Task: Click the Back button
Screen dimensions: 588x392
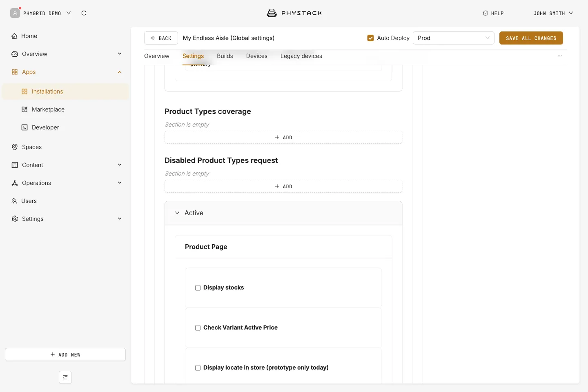Action: 161,38
